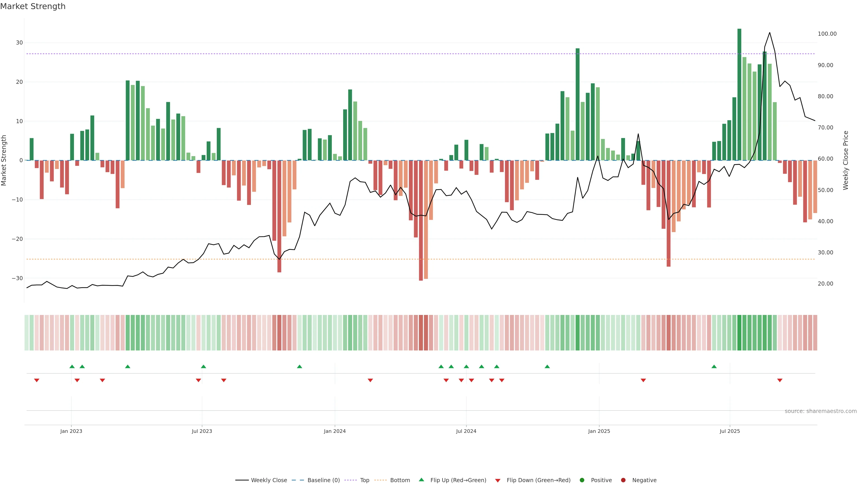Screen dimensions: 868x488
Task: Click Flip Down red triangle legend icon
Action: (498, 480)
